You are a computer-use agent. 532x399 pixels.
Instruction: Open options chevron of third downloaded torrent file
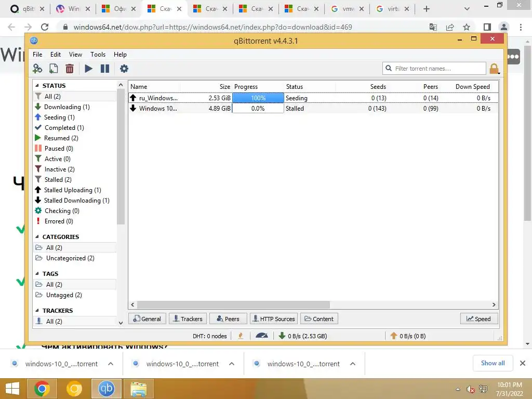point(353,364)
